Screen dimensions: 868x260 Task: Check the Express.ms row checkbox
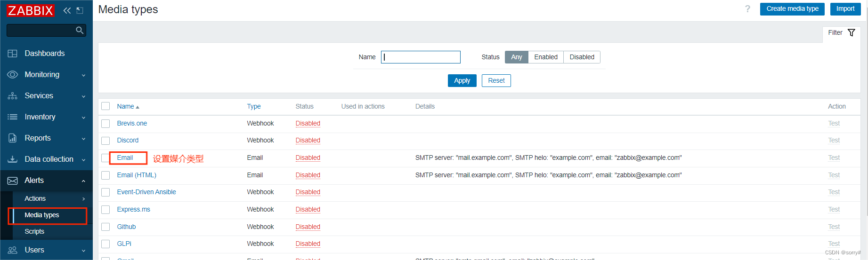[x=105, y=210]
